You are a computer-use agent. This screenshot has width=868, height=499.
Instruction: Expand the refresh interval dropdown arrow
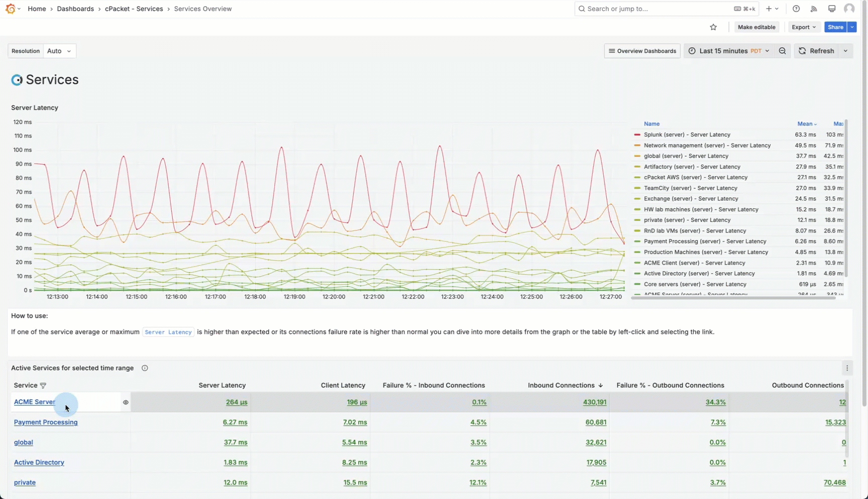pyautogui.click(x=846, y=51)
